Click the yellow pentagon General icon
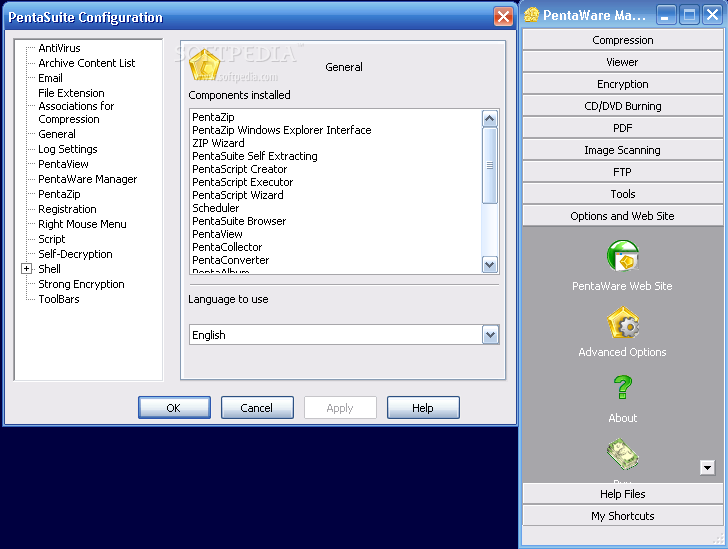 (204, 65)
